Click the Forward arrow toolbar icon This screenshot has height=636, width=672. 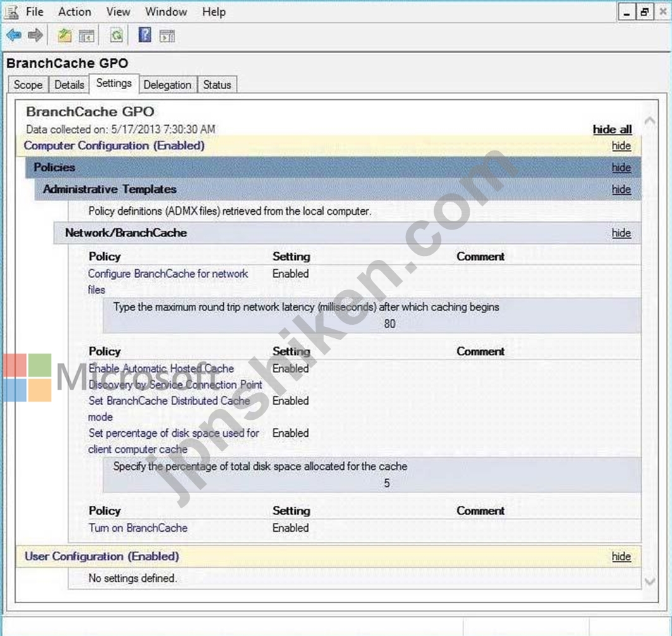35,35
